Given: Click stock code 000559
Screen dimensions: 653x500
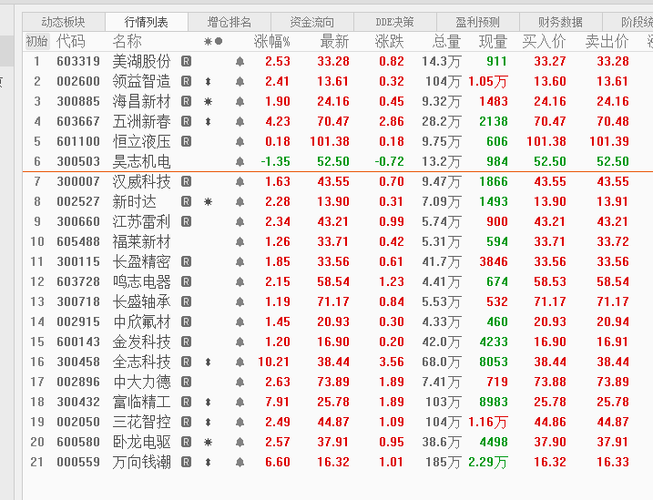Looking at the screenshot, I should (78, 462).
